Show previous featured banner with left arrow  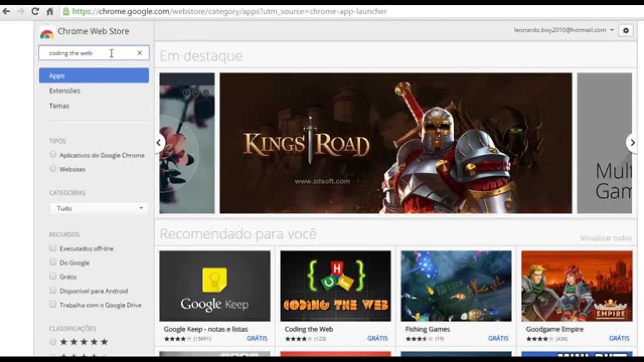(x=159, y=142)
